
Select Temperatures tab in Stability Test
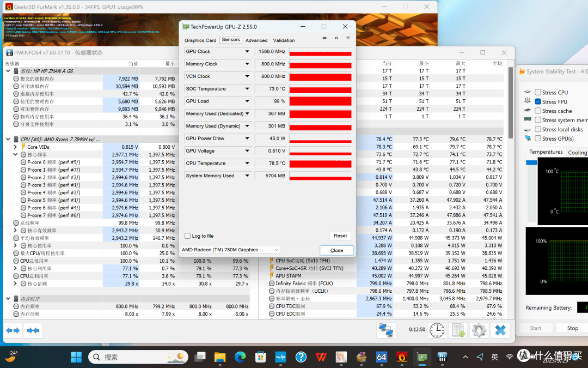(x=546, y=152)
